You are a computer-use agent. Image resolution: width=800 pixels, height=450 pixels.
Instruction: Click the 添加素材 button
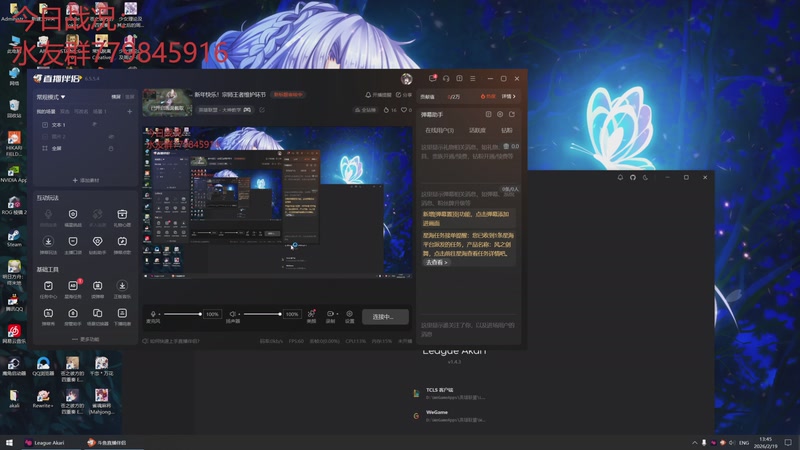[86, 180]
